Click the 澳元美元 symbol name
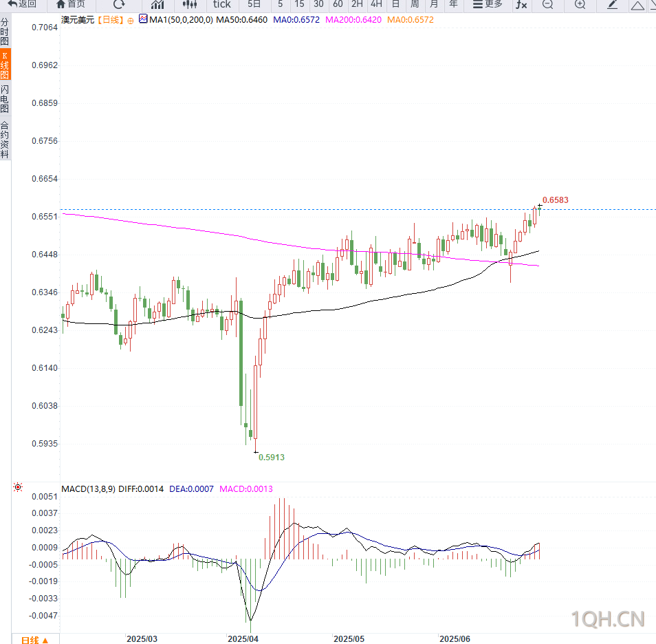The height and width of the screenshot is (644, 656). coord(78,20)
